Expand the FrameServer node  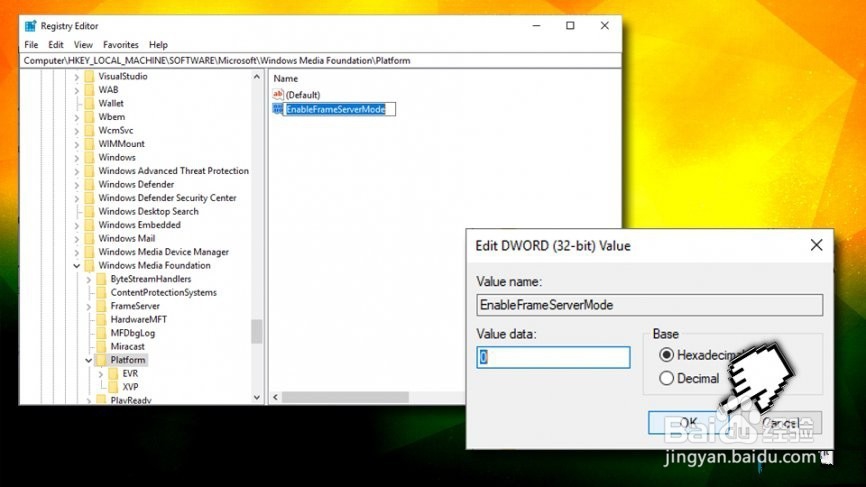[89, 306]
